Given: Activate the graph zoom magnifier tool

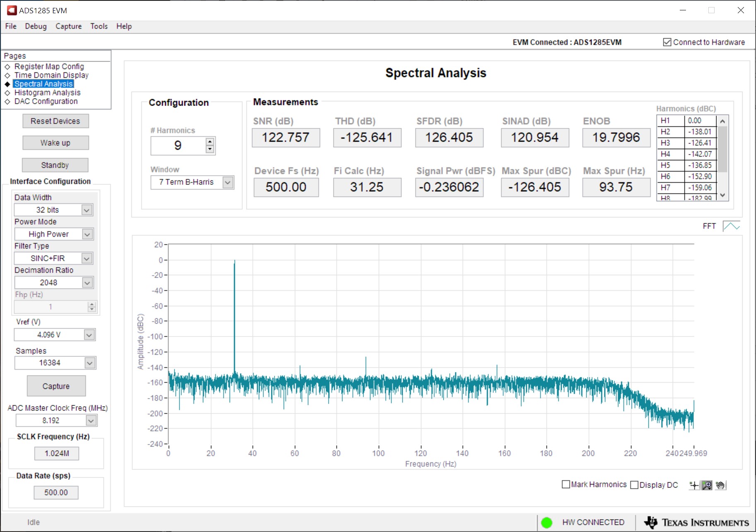Looking at the screenshot, I should (707, 485).
